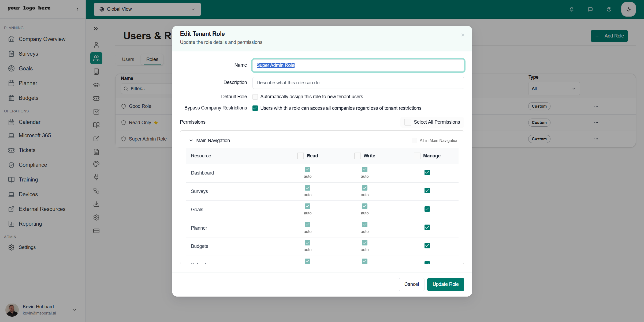The width and height of the screenshot is (644, 322).
Task: Disable Bypass Company Restrictions
Action: [x=255, y=108]
